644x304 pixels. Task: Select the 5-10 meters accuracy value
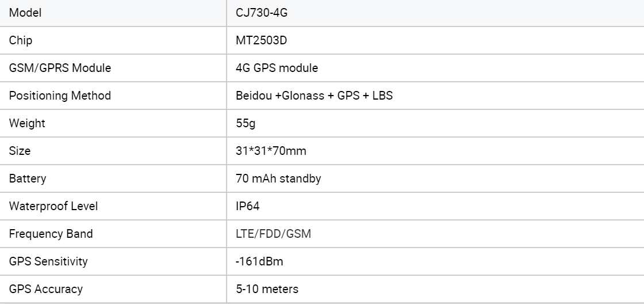tap(267, 289)
